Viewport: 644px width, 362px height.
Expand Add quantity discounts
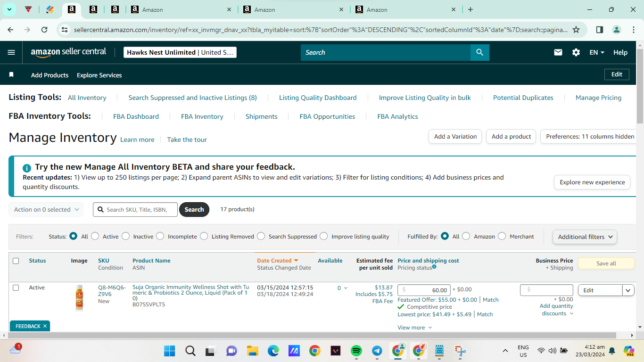tap(556, 310)
